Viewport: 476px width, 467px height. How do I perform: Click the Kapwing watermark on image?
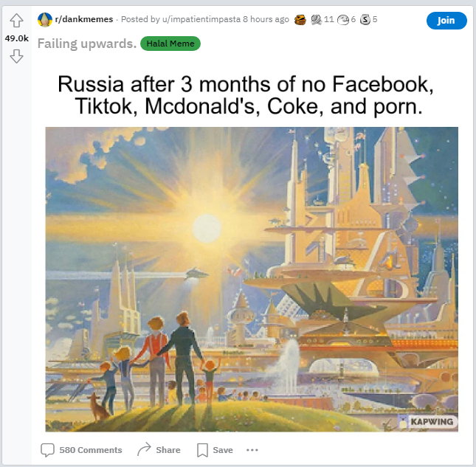427,421
